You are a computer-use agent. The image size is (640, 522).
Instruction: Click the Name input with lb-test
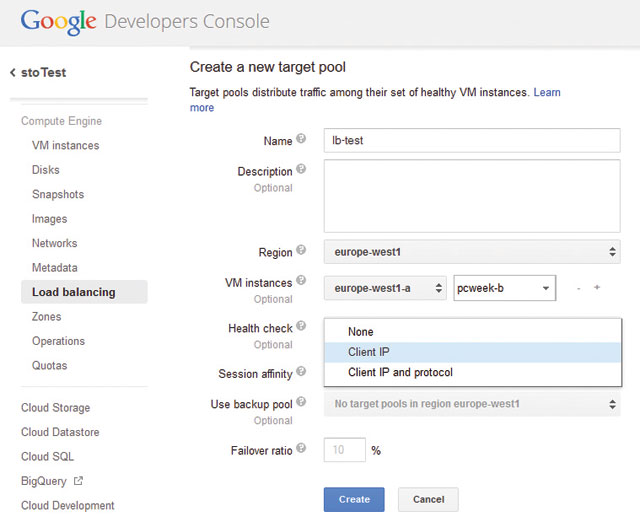[x=472, y=140]
